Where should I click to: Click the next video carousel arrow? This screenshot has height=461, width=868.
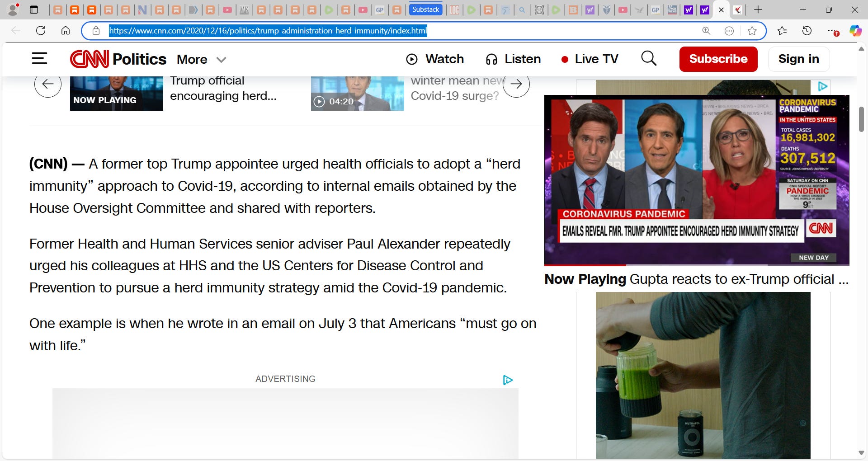[x=516, y=84]
